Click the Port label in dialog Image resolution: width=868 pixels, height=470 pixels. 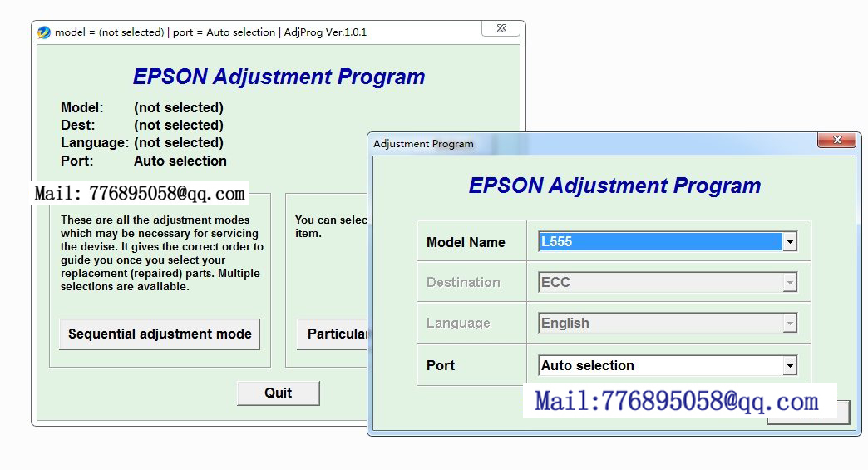pos(441,365)
